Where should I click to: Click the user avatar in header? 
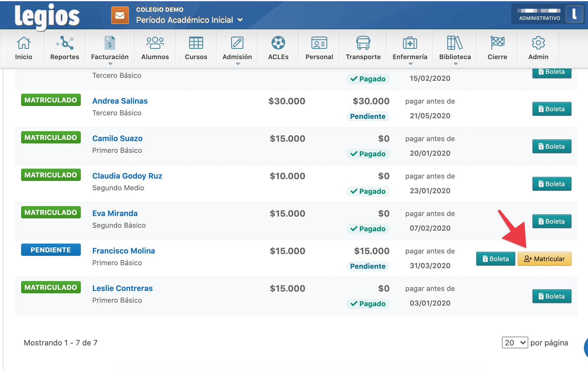click(x=574, y=14)
